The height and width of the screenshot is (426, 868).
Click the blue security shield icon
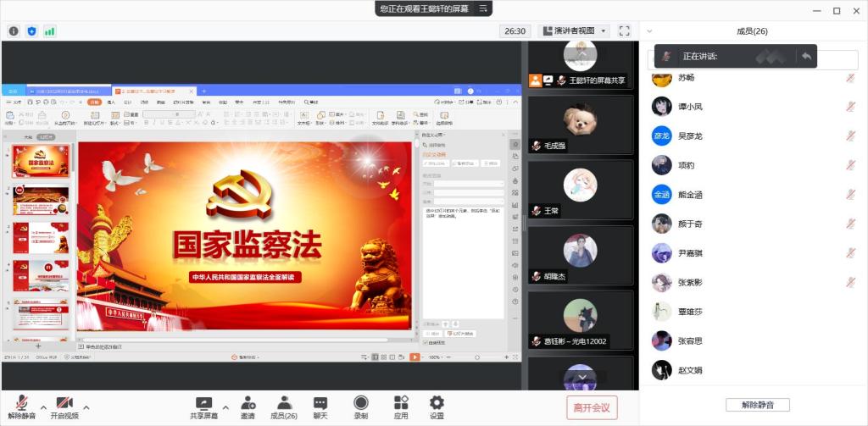click(32, 30)
